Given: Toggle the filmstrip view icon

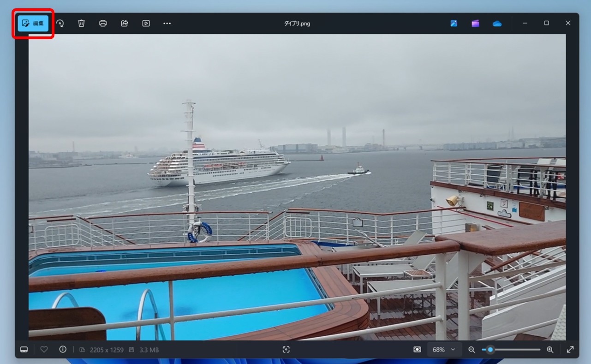Looking at the screenshot, I should tap(24, 350).
